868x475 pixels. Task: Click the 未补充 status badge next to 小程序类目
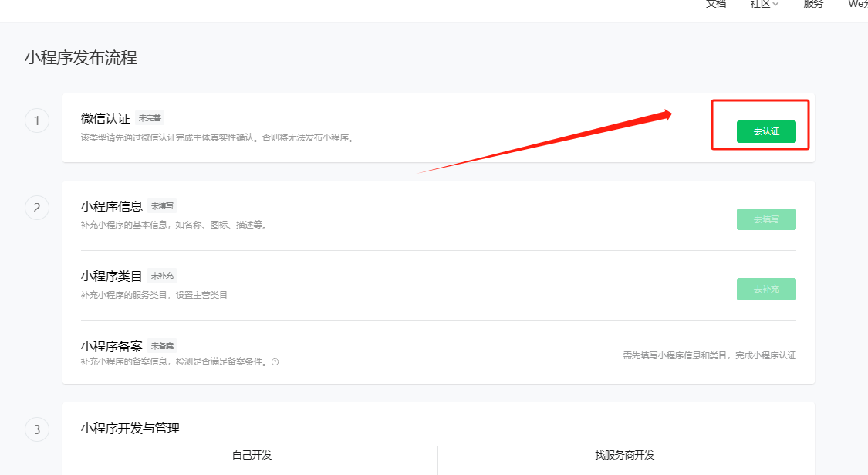pos(161,275)
